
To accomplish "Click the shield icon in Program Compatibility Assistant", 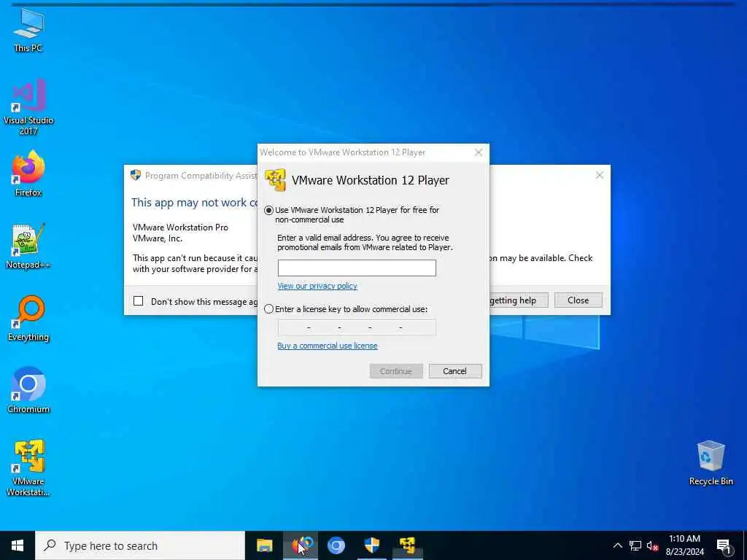I will coord(136,175).
